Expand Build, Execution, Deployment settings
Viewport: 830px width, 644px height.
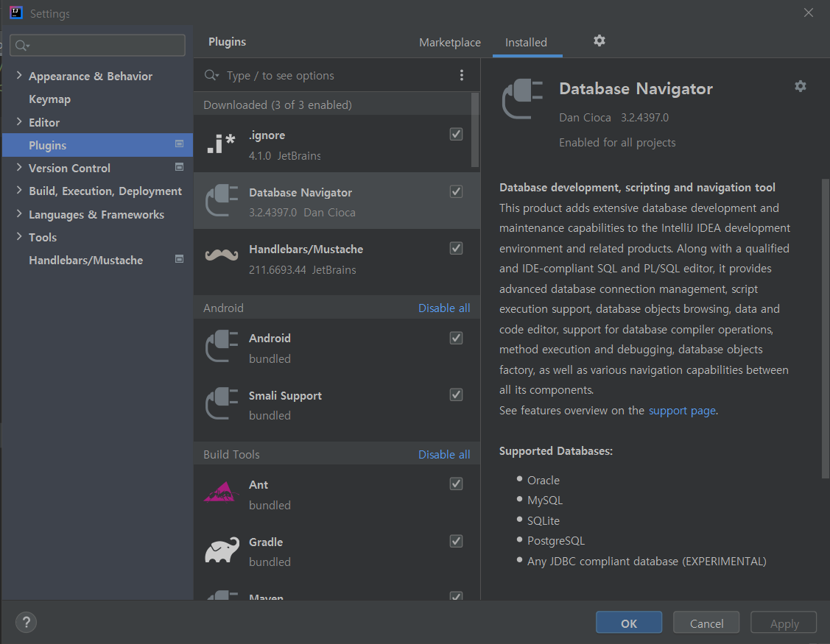(x=18, y=191)
